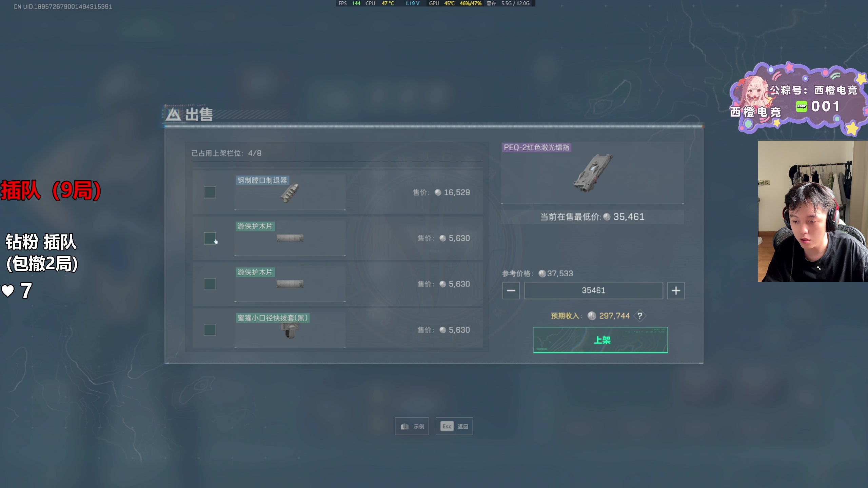Click the triangle logo beside 出售 title
Screen dimensions: 868x488
pyautogui.click(x=173, y=115)
